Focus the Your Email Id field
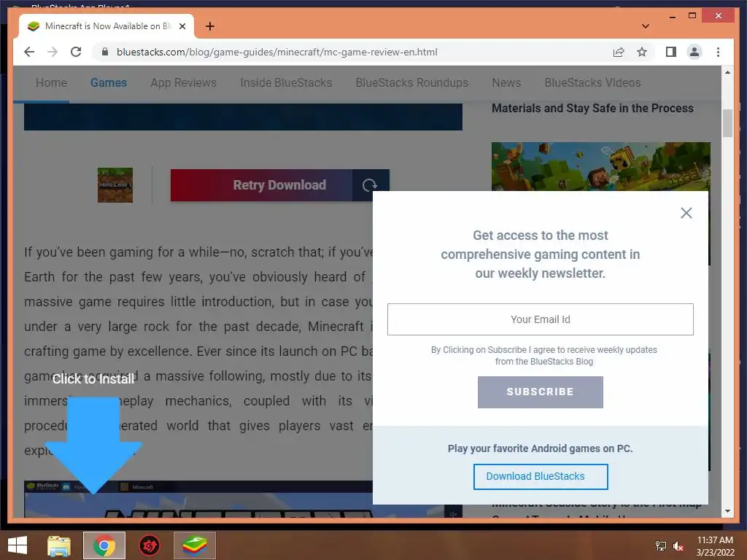This screenshot has height=560, width=747. pyautogui.click(x=541, y=319)
